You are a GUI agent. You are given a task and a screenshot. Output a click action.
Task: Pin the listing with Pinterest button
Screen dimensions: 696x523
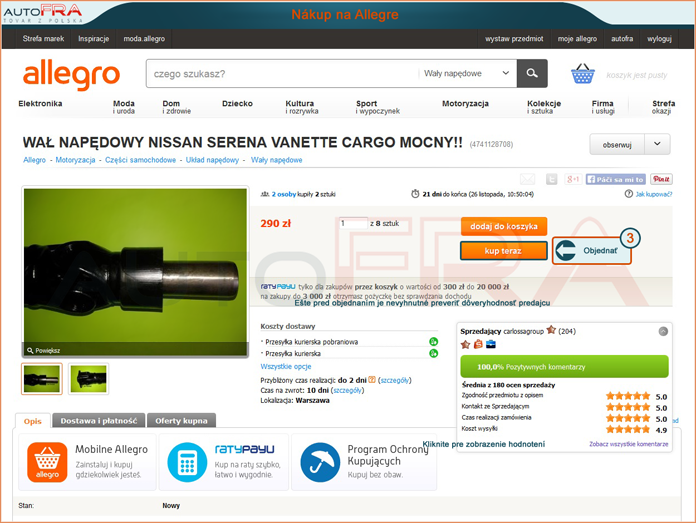pyautogui.click(x=661, y=179)
